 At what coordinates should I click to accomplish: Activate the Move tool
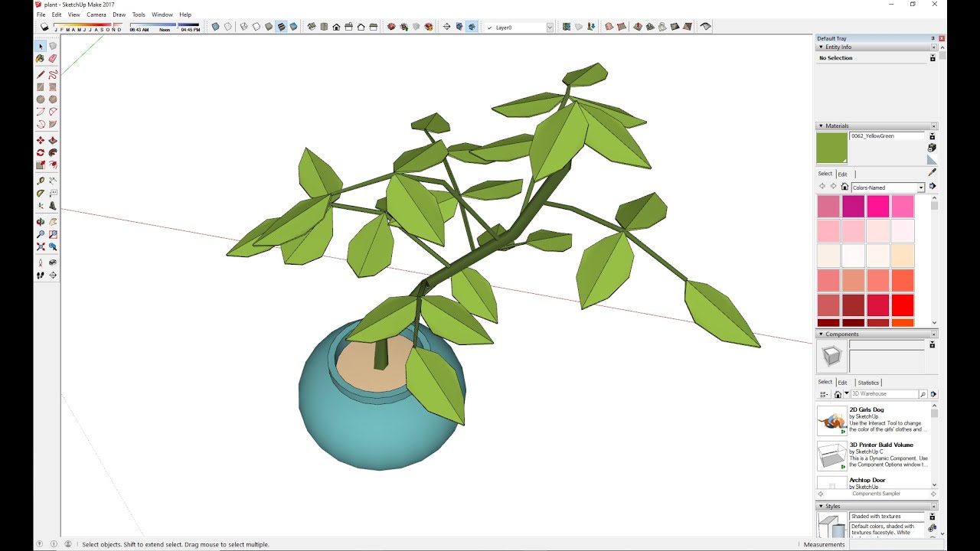click(41, 141)
